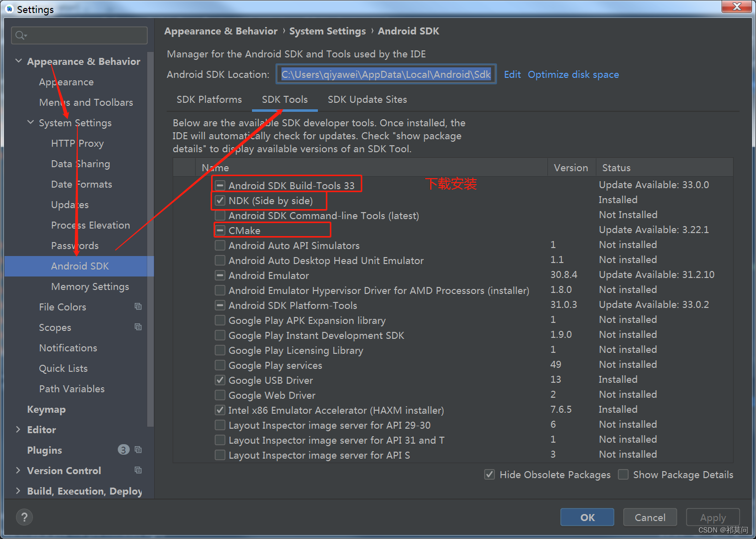Click the help question mark icon
Viewport: 756px width, 539px height.
[24, 517]
